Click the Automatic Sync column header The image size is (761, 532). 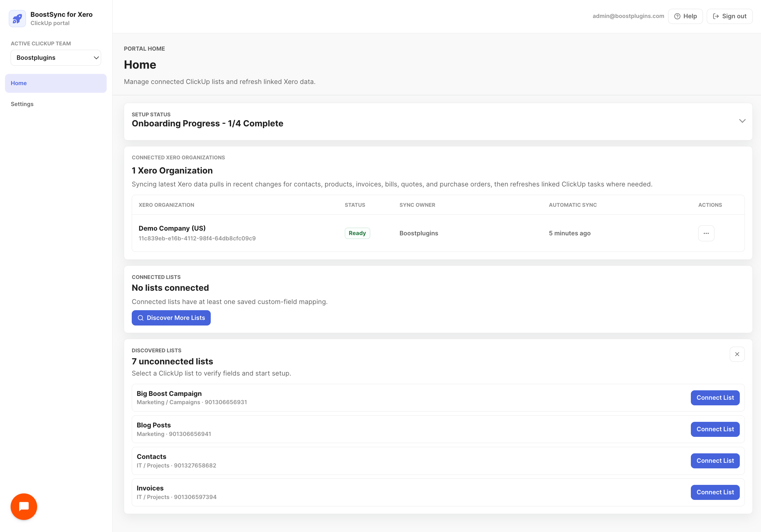(x=573, y=205)
